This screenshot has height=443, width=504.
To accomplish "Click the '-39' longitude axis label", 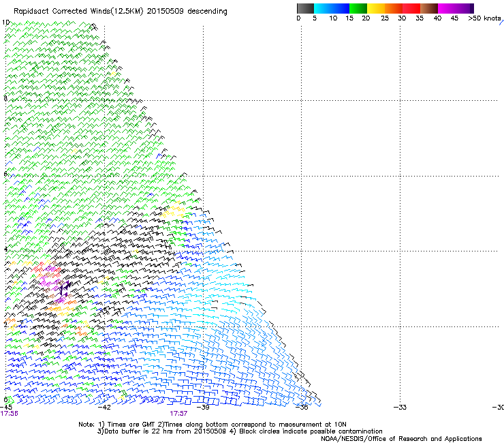I will 203,408.
